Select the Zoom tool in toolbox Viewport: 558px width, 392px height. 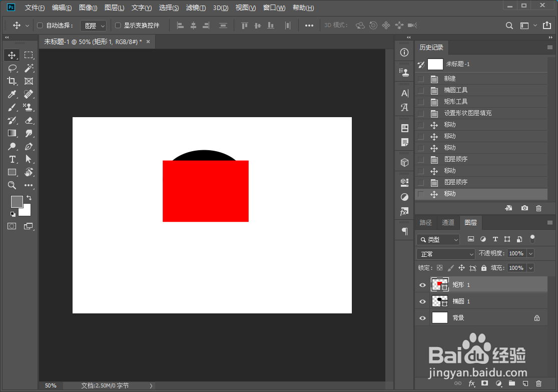click(12, 185)
